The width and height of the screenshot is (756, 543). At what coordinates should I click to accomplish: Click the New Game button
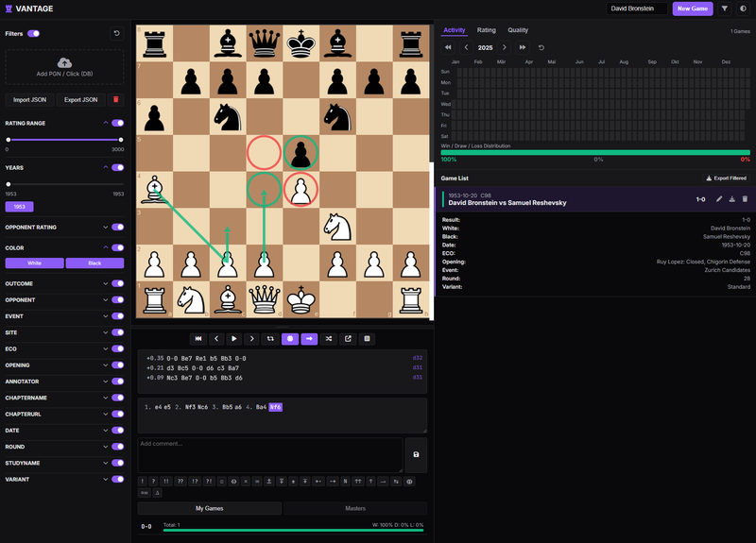pyautogui.click(x=693, y=8)
